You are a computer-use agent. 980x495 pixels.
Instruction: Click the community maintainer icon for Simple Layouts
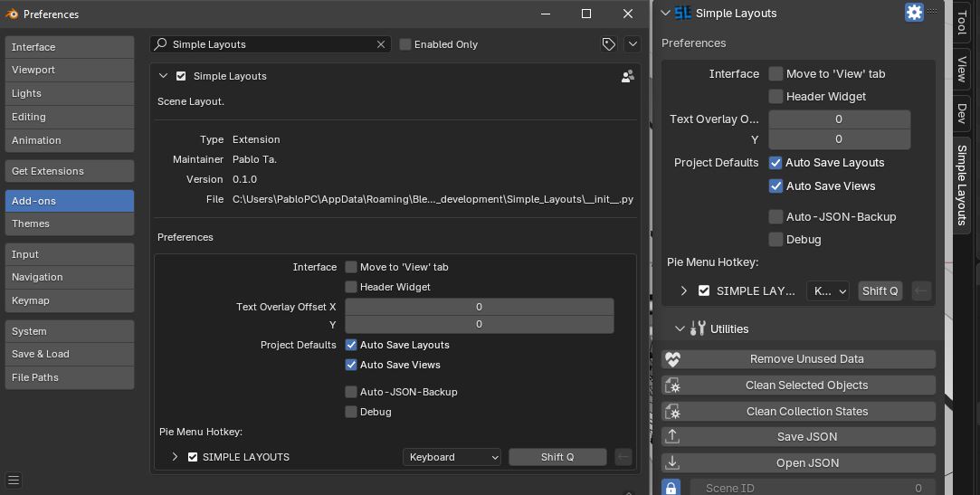coord(627,76)
